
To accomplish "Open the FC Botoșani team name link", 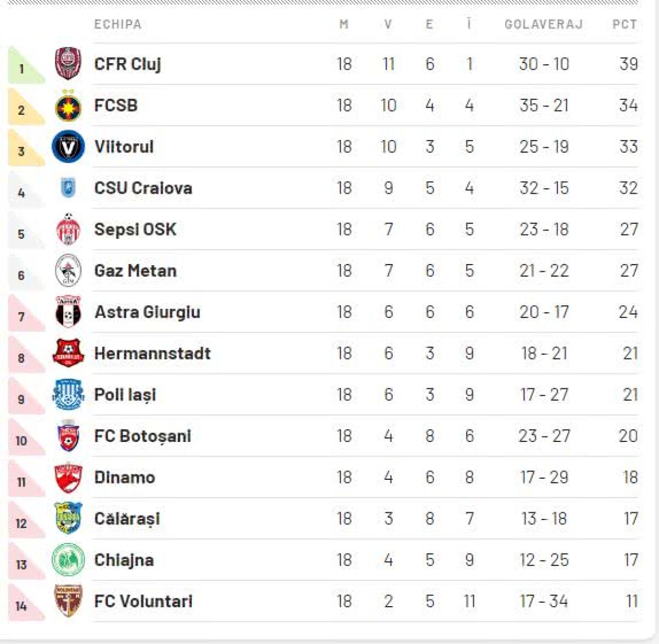I will pos(143,436).
